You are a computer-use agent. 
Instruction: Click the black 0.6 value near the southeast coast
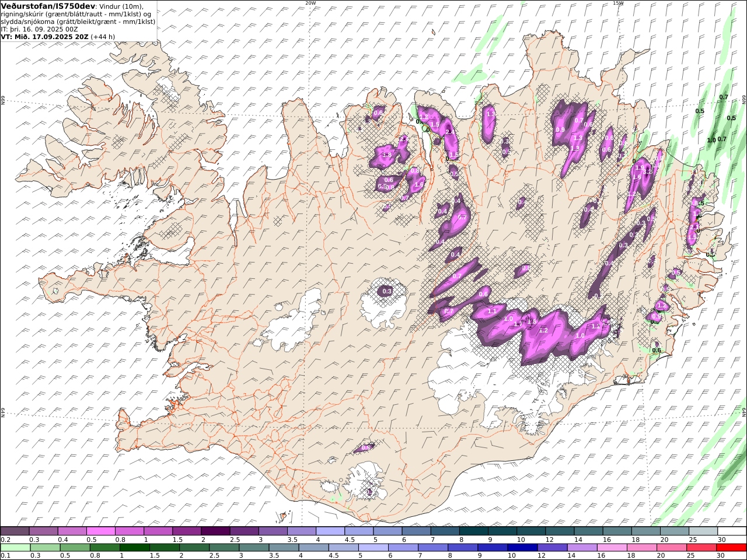(656, 351)
